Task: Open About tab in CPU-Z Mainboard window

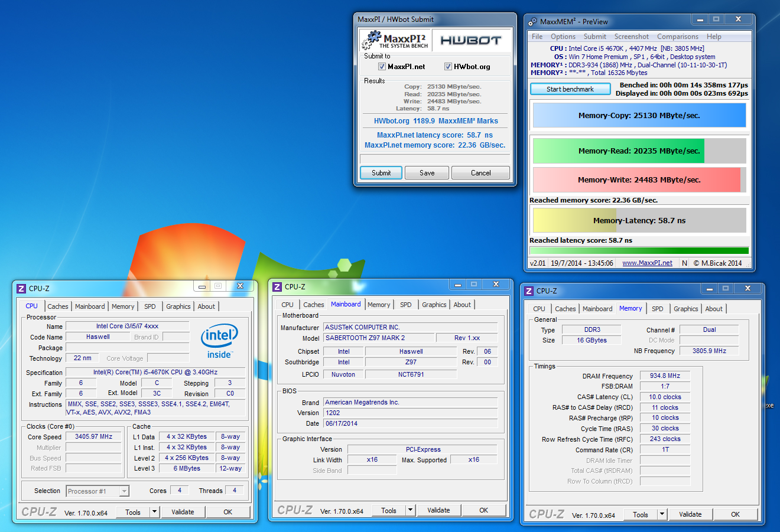Action: pyautogui.click(x=462, y=305)
